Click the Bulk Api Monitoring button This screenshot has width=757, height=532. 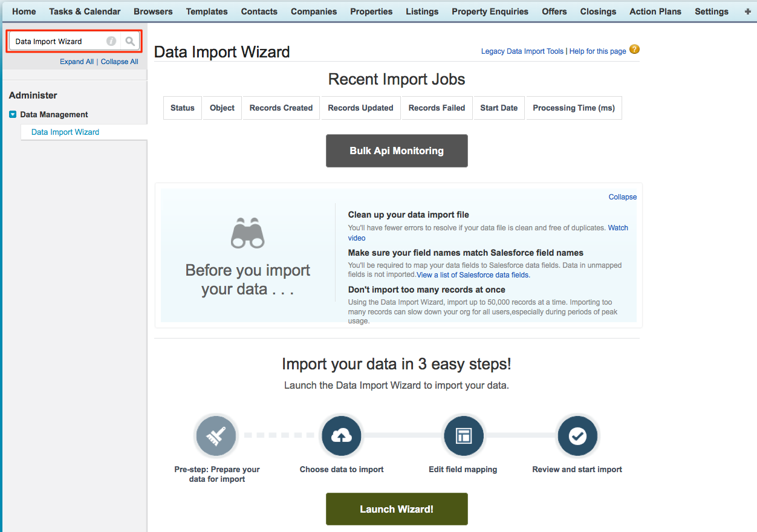[397, 151]
